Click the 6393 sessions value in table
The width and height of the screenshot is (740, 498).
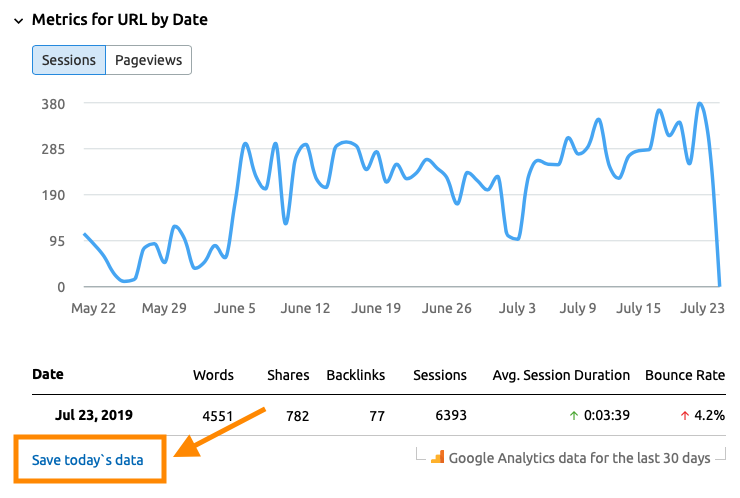click(x=447, y=416)
